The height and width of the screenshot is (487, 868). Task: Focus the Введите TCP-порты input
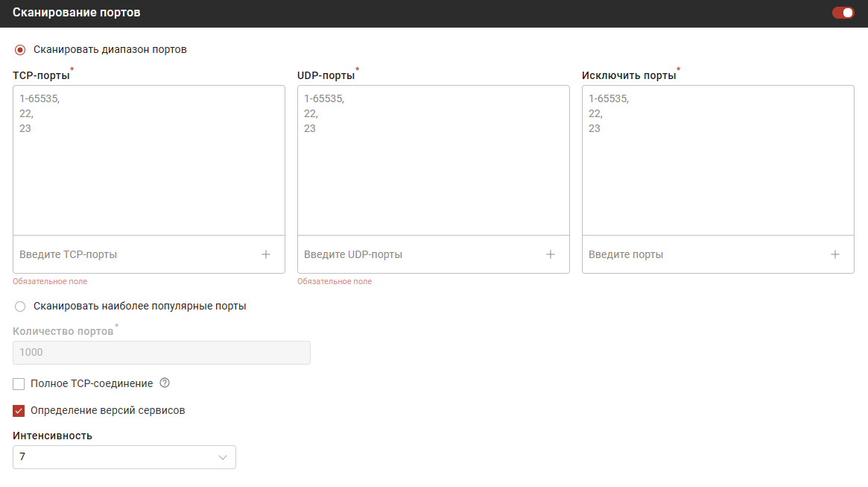coord(134,254)
